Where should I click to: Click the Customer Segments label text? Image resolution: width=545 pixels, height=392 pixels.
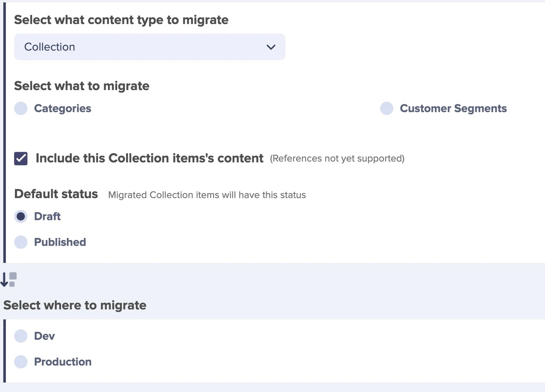pyautogui.click(x=453, y=109)
